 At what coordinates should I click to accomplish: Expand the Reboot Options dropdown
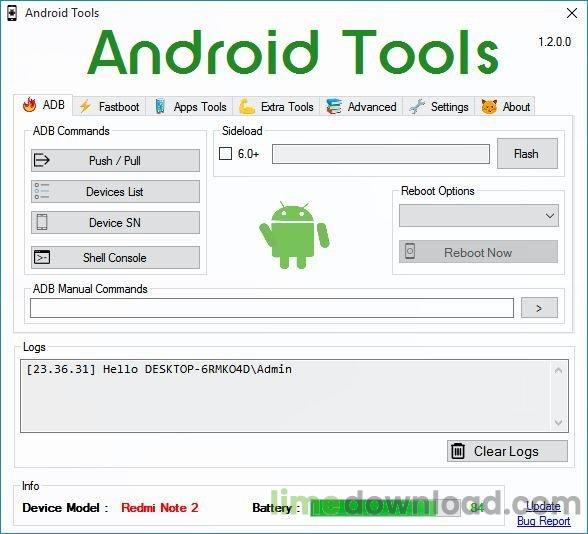point(478,216)
